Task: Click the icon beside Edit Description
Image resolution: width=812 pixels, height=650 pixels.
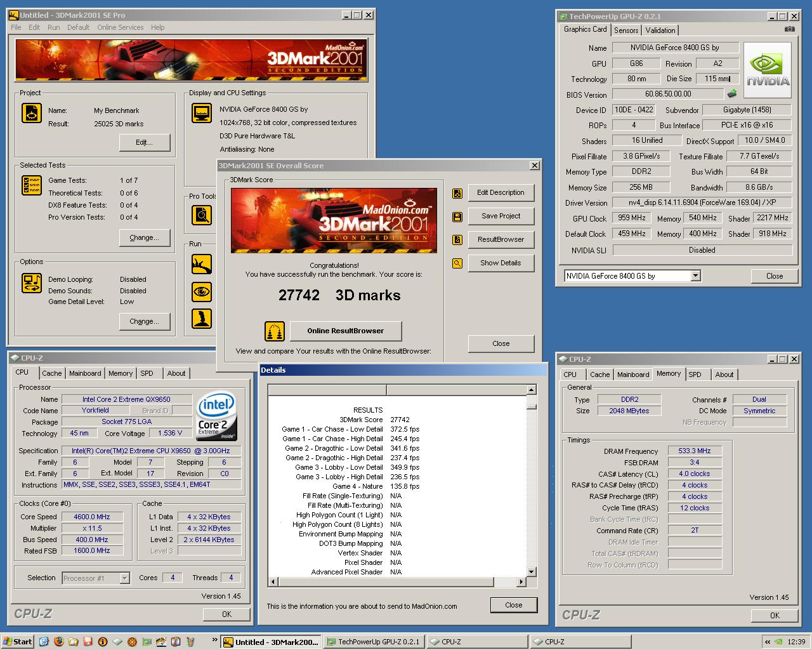Action: (x=457, y=194)
